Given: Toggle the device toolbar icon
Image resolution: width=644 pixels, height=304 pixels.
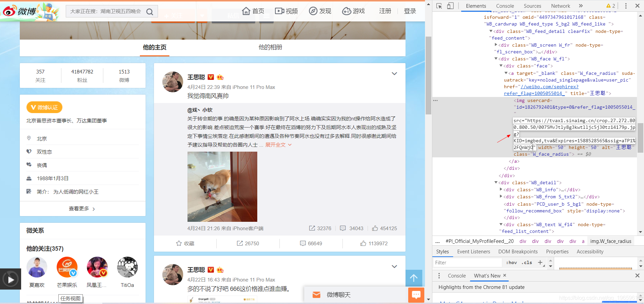Looking at the screenshot, I should point(450,6).
